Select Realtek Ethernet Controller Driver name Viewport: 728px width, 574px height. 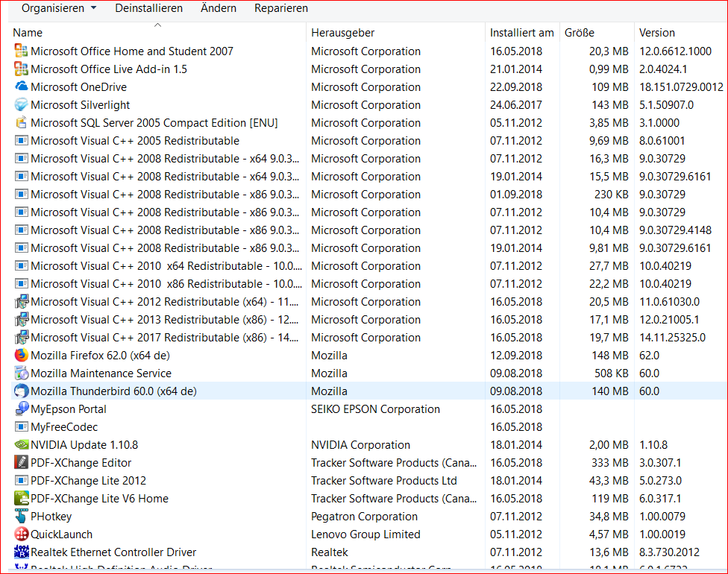click(113, 552)
